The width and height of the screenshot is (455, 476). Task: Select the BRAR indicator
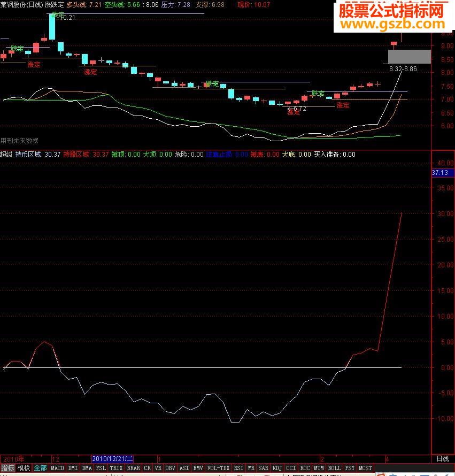[x=133, y=468]
